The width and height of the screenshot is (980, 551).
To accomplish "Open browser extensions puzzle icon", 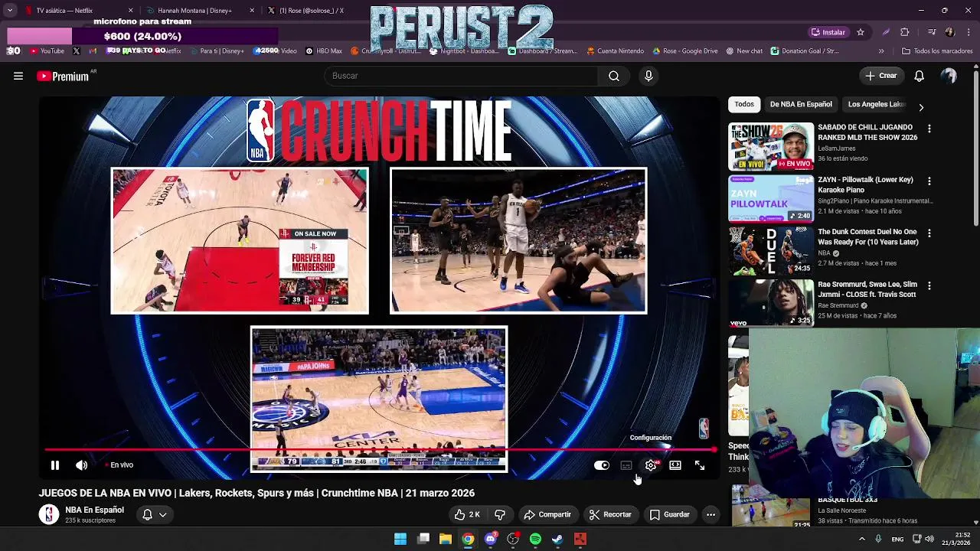I will [x=905, y=32].
